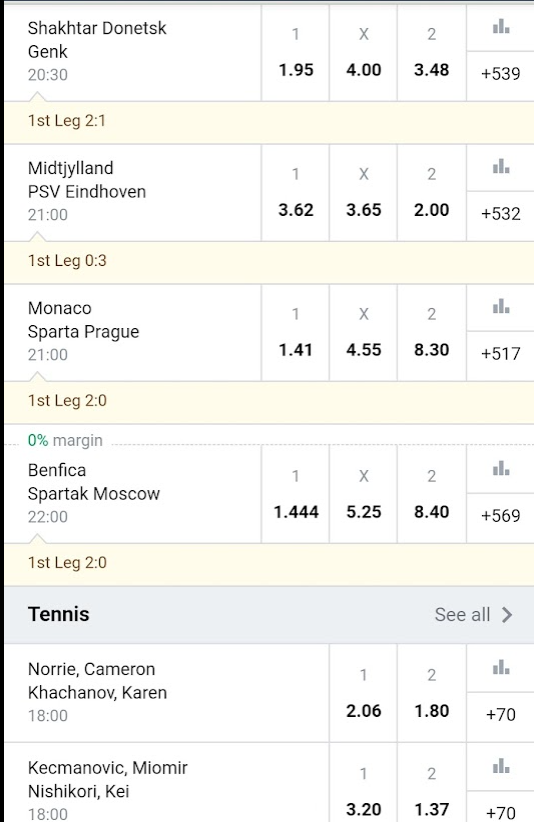The width and height of the screenshot is (534, 822).
Task: Expand +539 more markets for Shakhtar match
Action: point(500,74)
